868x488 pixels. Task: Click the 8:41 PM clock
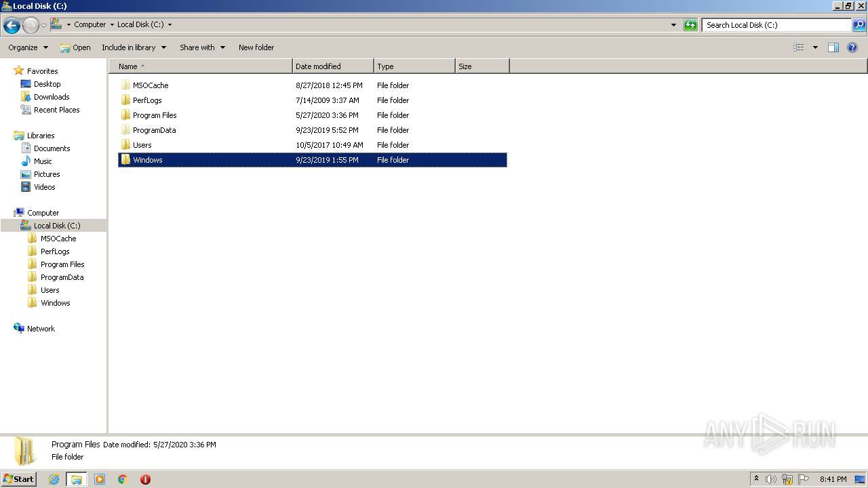(x=833, y=479)
